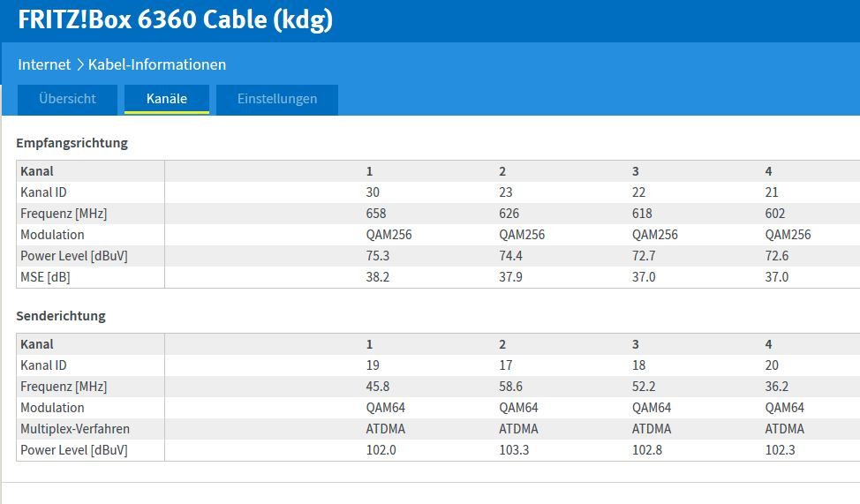
Task: Click the 626 MHz frequency value
Action: click(x=509, y=214)
